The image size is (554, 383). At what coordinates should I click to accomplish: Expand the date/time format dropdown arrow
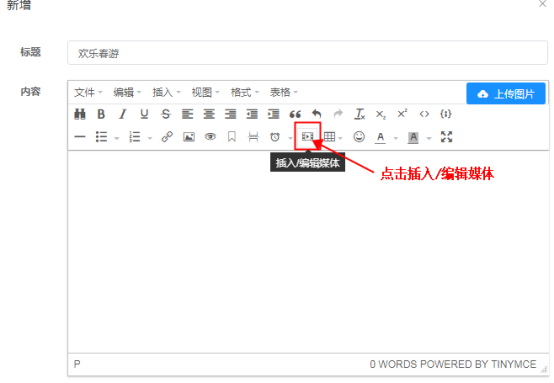point(290,139)
